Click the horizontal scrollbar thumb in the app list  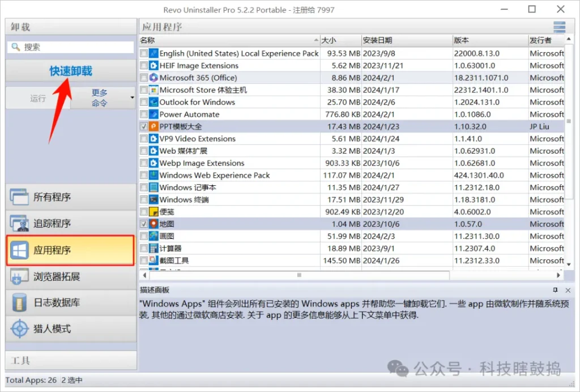point(299,275)
